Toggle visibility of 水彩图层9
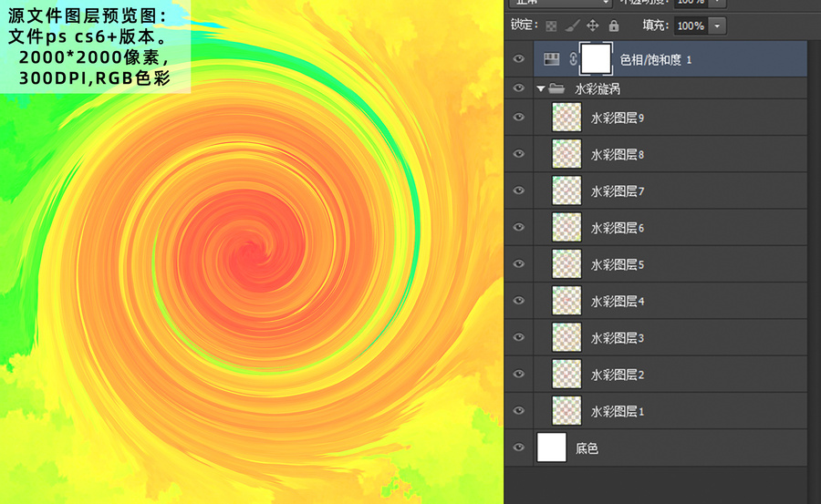The width and height of the screenshot is (821, 504). 519,118
